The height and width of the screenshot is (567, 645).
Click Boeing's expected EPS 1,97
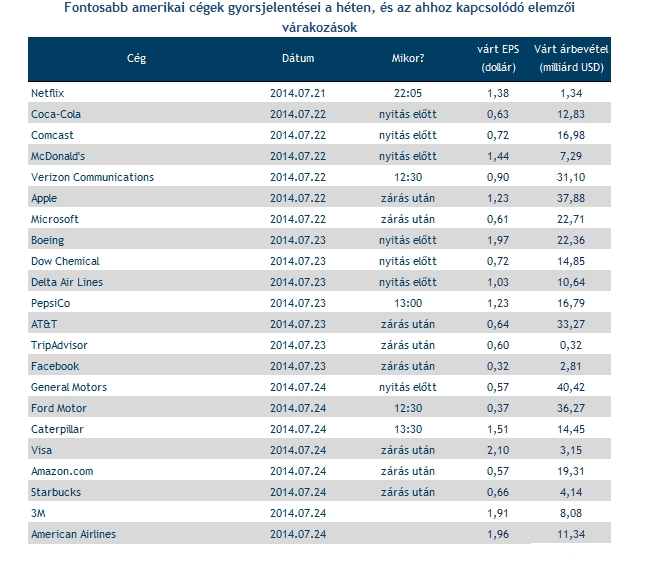pos(498,240)
